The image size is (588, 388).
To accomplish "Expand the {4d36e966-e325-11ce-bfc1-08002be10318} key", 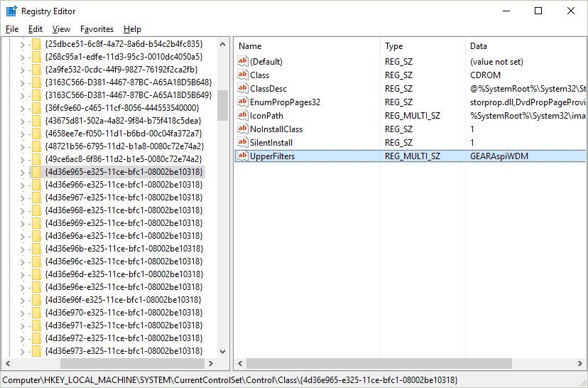I will 22,185.
